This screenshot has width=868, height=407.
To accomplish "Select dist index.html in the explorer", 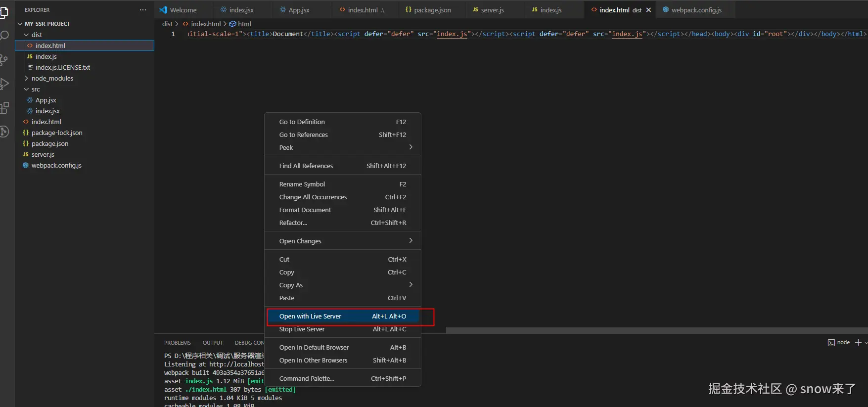I will [85, 45].
